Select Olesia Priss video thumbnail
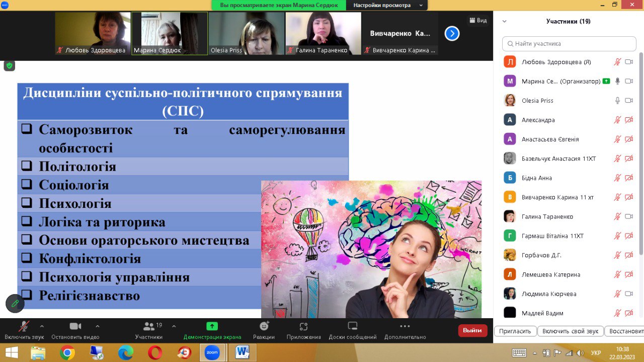 [247, 33]
